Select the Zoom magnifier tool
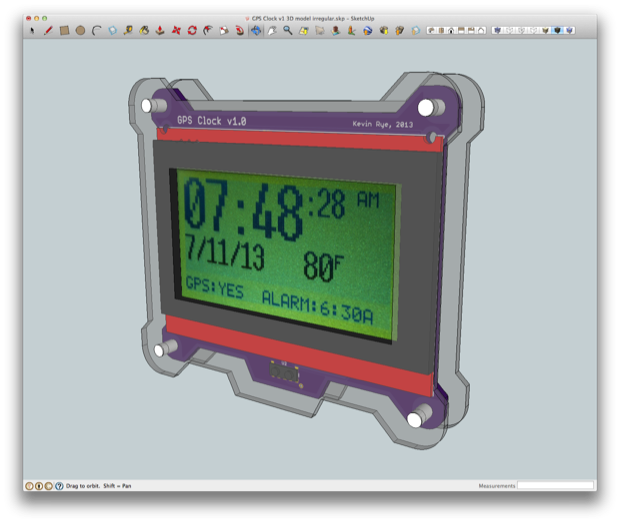The width and height of the screenshot is (620, 523). coord(288,30)
